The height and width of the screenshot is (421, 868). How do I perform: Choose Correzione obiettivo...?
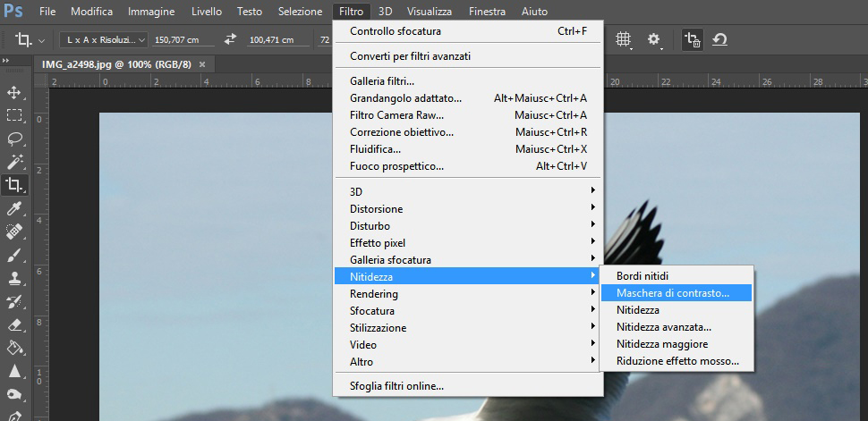(468, 132)
